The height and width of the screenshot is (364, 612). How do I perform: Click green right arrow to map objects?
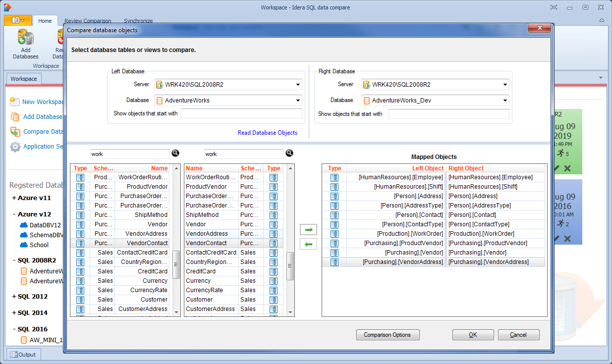(x=309, y=230)
